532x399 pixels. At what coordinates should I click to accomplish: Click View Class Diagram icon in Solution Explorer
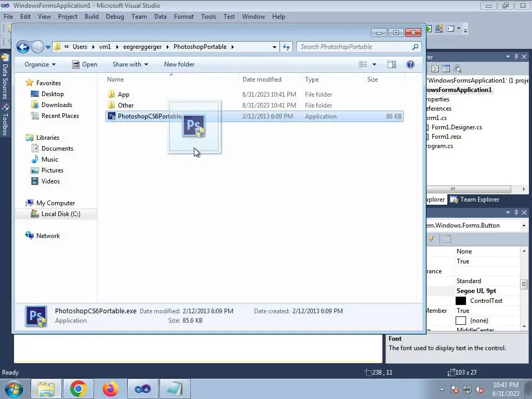(x=458, y=69)
